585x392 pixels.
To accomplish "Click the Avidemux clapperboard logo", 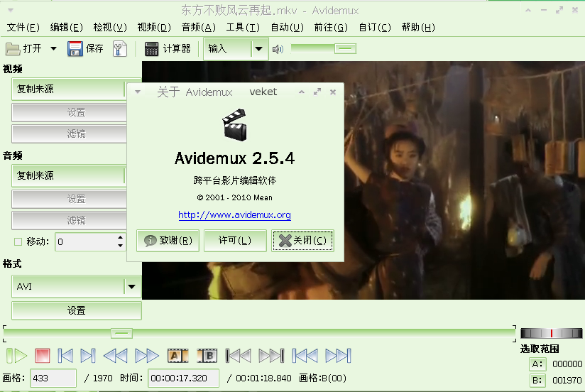I will [x=235, y=125].
